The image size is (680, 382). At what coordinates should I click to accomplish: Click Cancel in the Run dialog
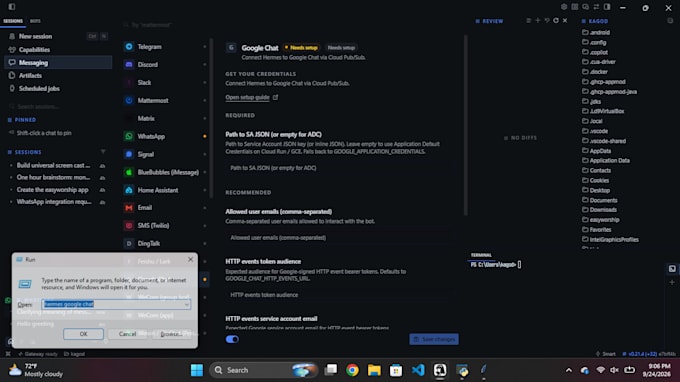[127, 334]
